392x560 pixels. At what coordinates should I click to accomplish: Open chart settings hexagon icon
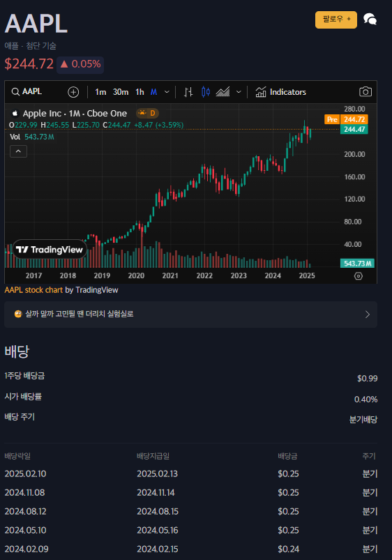[x=359, y=276]
